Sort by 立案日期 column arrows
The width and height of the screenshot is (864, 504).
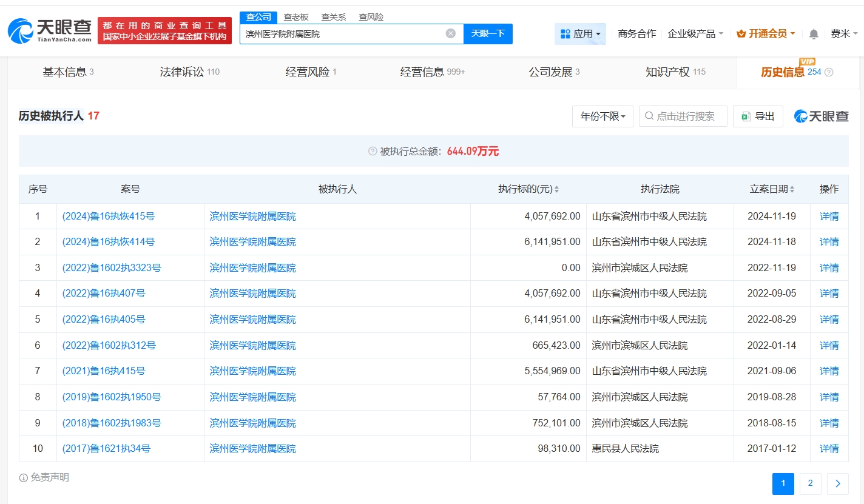pyautogui.click(x=792, y=189)
